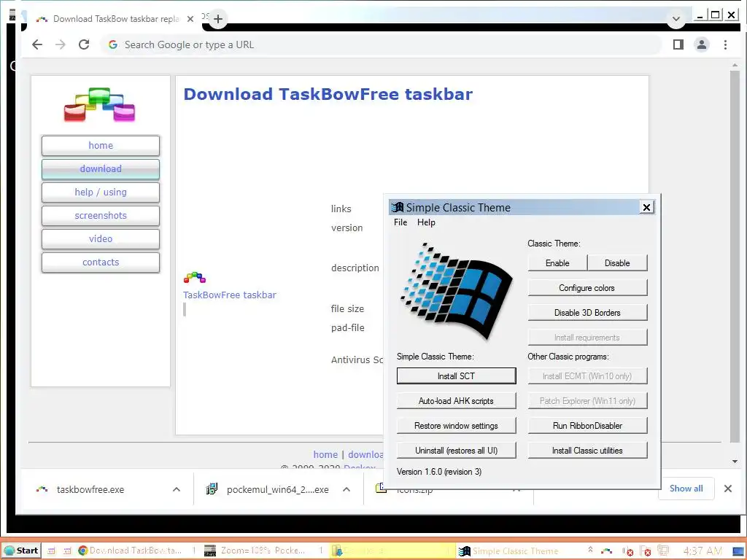Screen dimensions: 747x560
Task: Open Configure colors
Action: [x=587, y=288]
